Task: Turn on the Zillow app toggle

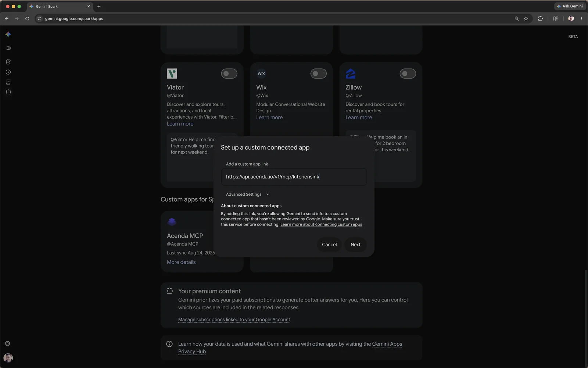Action: pyautogui.click(x=408, y=73)
